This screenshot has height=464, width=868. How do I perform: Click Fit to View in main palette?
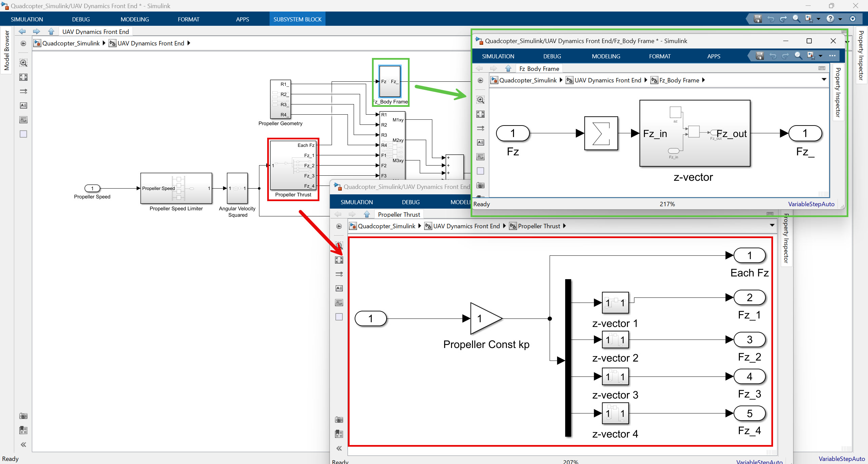tap(23, 77)
